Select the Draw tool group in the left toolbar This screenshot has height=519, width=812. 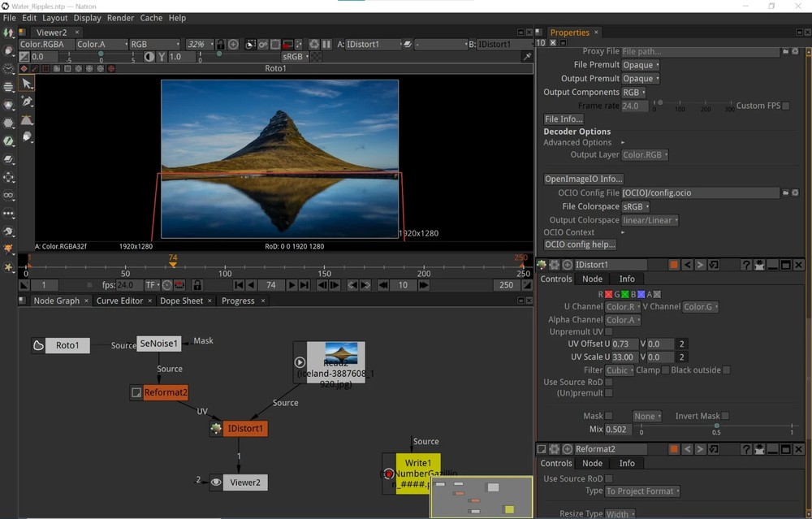[x=9, y=53]
